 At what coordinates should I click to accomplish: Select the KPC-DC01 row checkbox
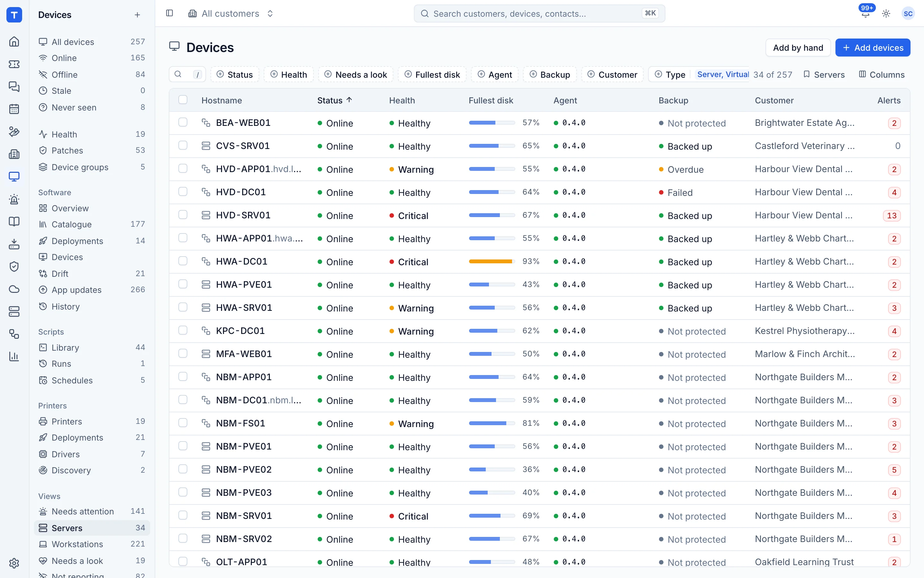(183, 330)
